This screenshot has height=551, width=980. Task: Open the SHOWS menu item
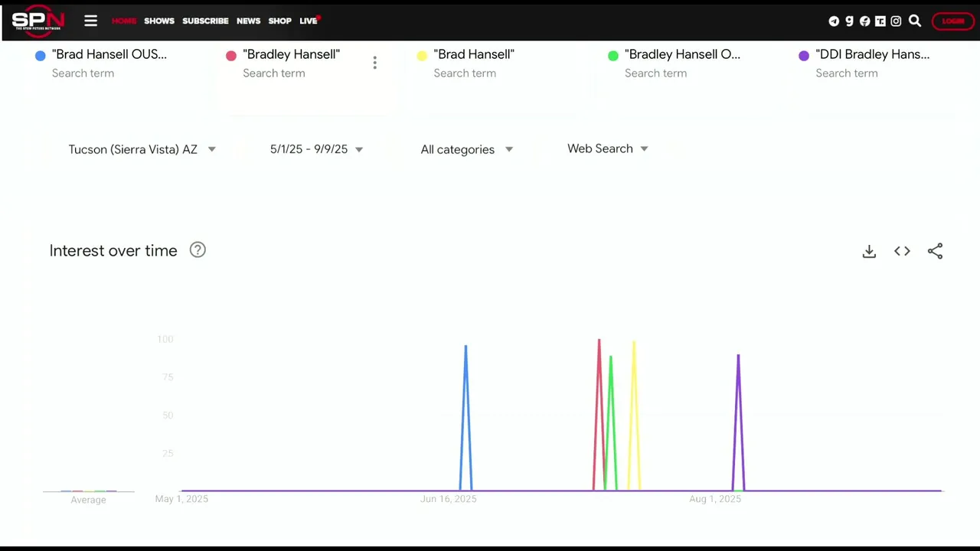tap(159, 21)
